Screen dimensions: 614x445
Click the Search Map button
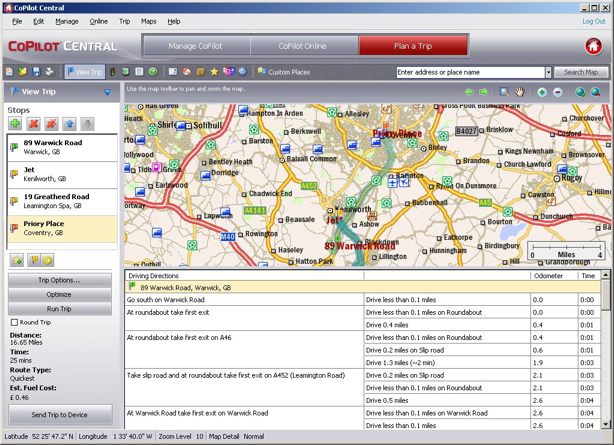(x=581, y=72)
